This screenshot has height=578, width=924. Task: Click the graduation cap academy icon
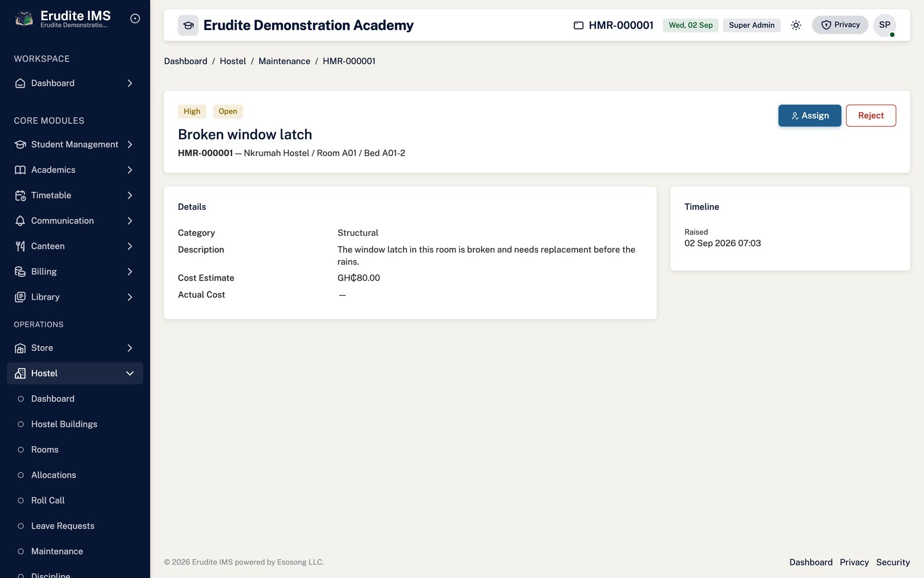[x=188, y=25]
